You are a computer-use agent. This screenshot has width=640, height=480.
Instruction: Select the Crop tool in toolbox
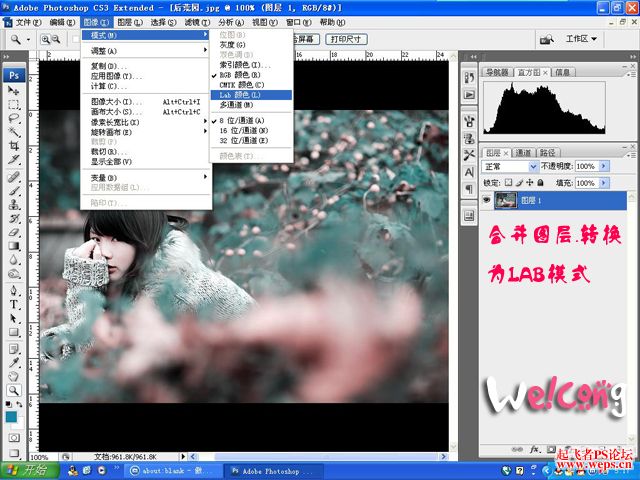pyautogui.click(x=14, y=145)
